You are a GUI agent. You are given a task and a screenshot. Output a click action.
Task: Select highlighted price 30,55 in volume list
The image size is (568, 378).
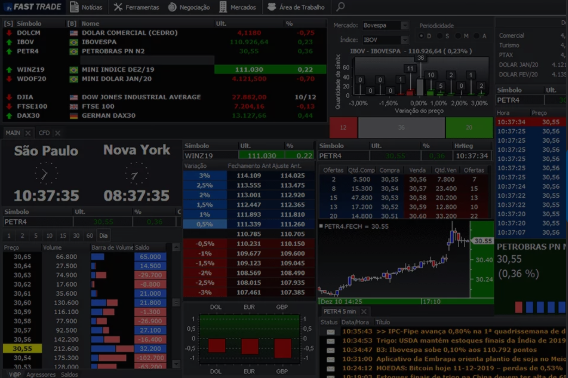(22, 349)
